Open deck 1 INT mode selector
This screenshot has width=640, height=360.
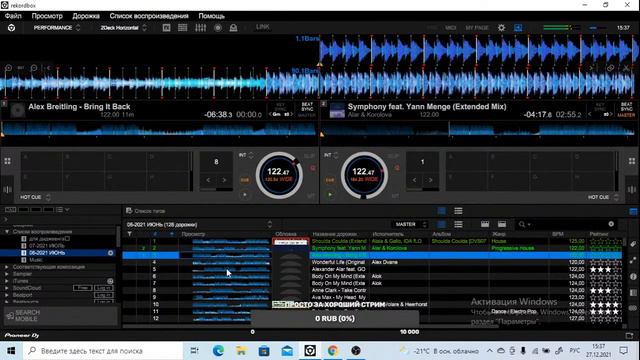[246, 156]
